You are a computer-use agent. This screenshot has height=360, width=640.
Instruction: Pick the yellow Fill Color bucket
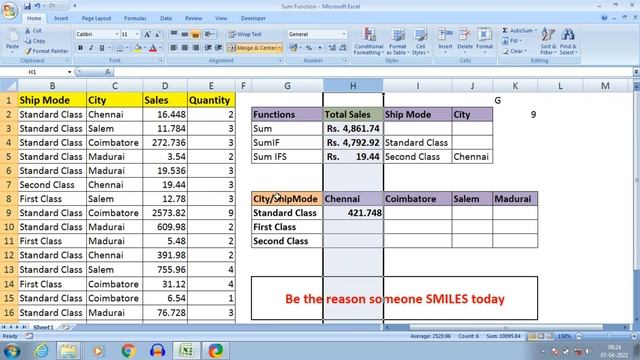138,48
